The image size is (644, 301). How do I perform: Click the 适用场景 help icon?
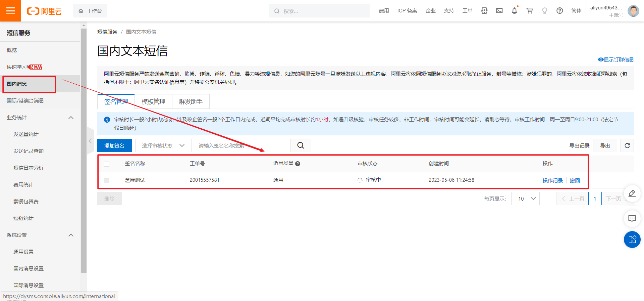[x=298, y=164]
